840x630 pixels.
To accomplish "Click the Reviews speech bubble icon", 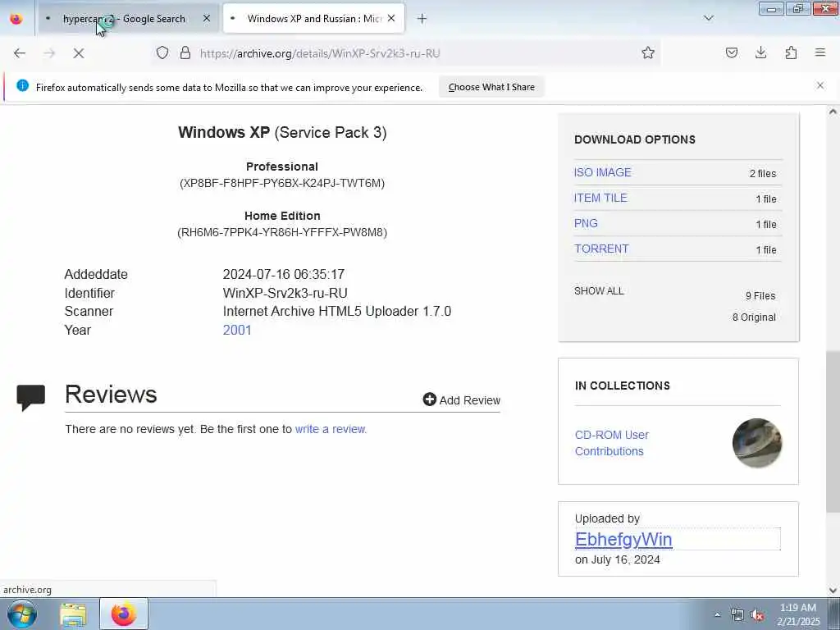I will pos(31,398).
